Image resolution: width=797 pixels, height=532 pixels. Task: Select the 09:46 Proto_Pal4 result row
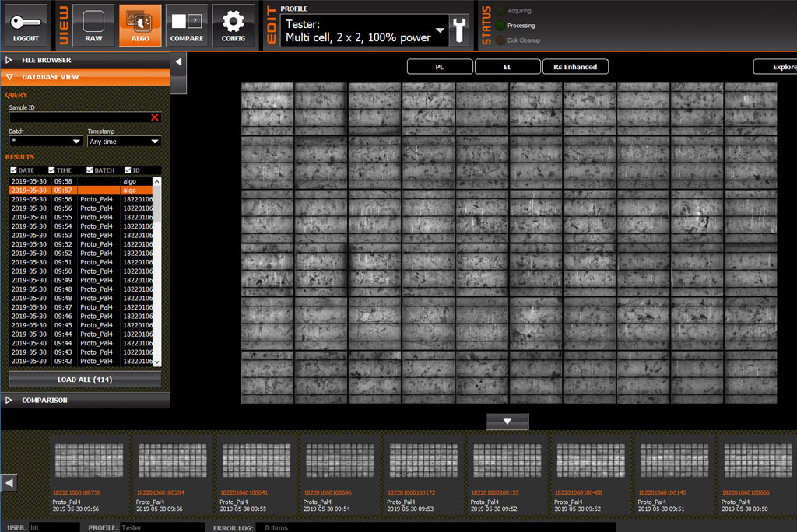(81, 316)
